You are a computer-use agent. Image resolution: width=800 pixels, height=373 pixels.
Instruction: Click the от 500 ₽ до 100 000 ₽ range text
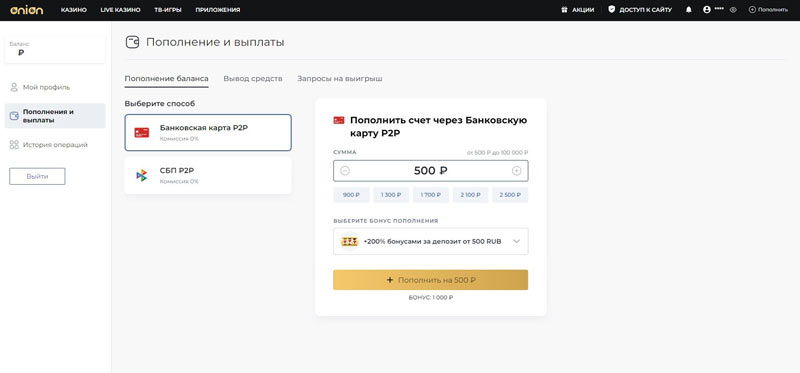(497, 153)
